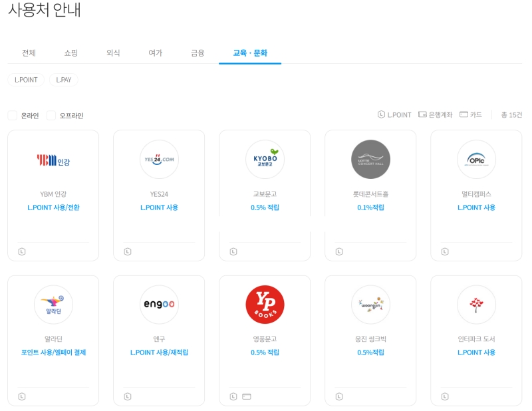Screen dimensions: 532x411
Task: Click the 총 15건 count text
Action: 511,115
